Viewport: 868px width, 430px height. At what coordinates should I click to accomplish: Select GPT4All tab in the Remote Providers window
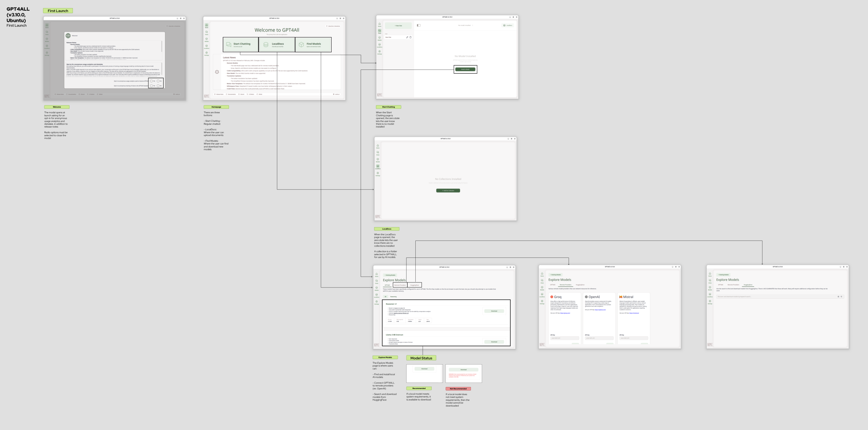click(x=553, y=285)
